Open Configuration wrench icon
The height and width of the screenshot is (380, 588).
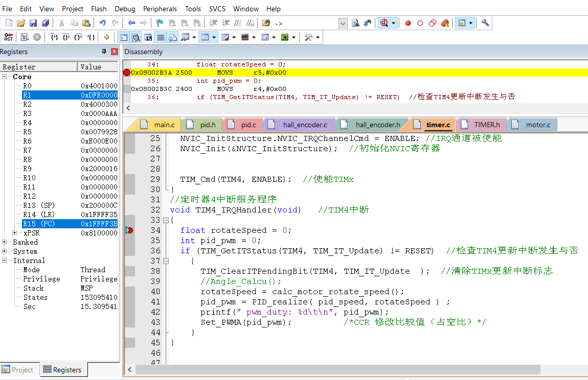[x=485, y=23]
